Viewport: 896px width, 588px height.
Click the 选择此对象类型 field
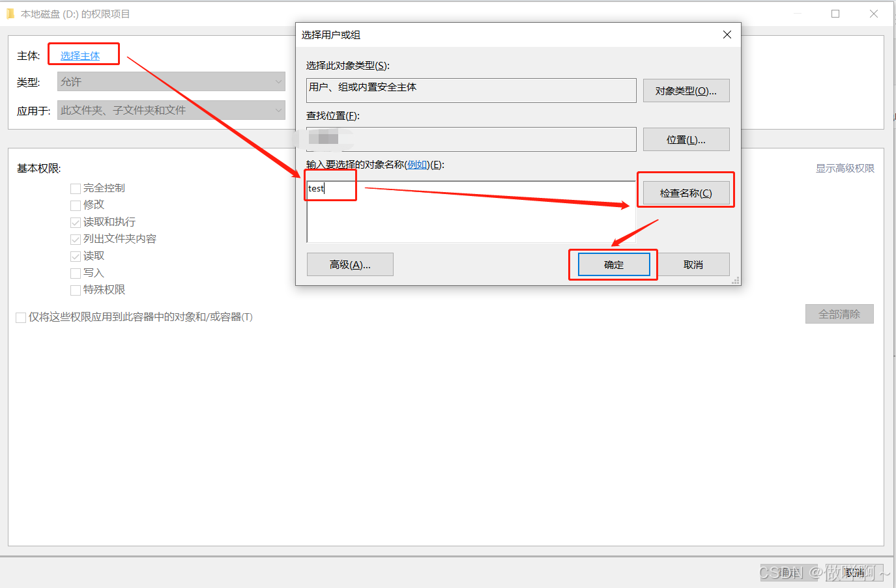[x=471, y=91]
